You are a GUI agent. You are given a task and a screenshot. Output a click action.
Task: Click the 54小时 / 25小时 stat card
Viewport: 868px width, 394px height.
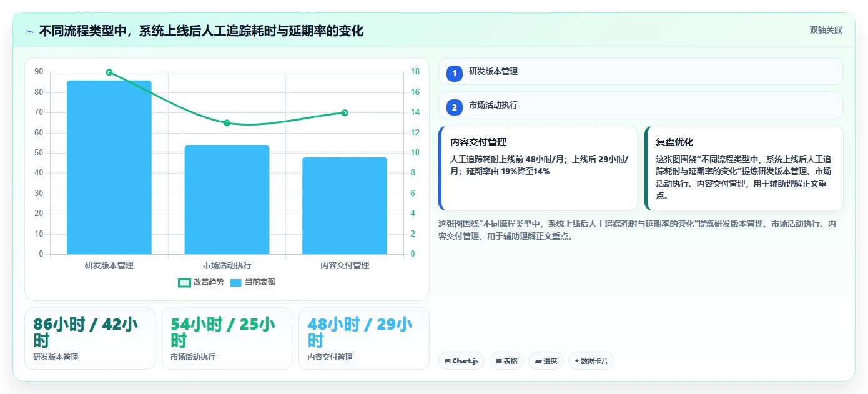point(227,338)
